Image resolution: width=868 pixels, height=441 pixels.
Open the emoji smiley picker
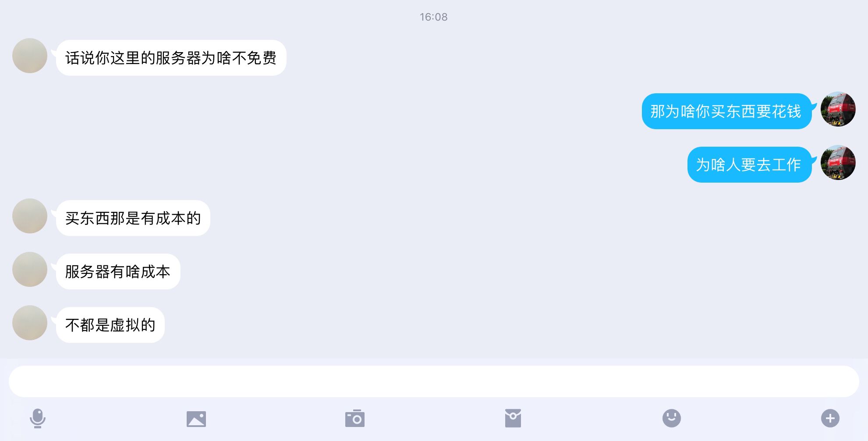pyautogui.click(x=672, y=418)
